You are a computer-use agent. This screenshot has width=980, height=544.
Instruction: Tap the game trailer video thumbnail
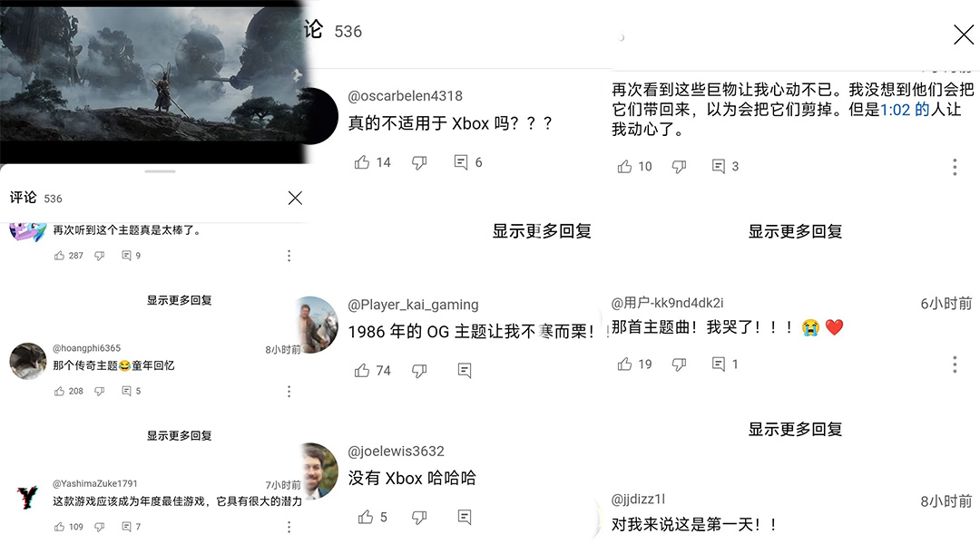153,82
